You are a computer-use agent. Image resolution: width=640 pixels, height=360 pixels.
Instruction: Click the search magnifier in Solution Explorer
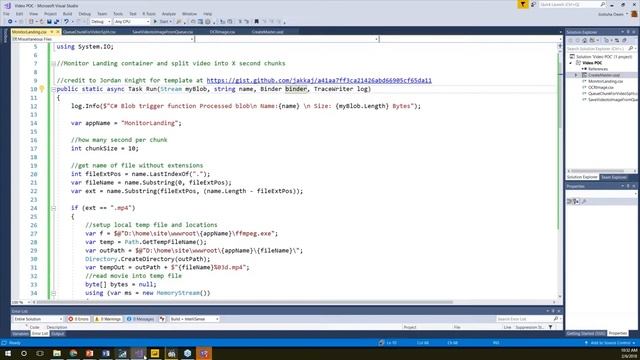click(x=630, y=49)
